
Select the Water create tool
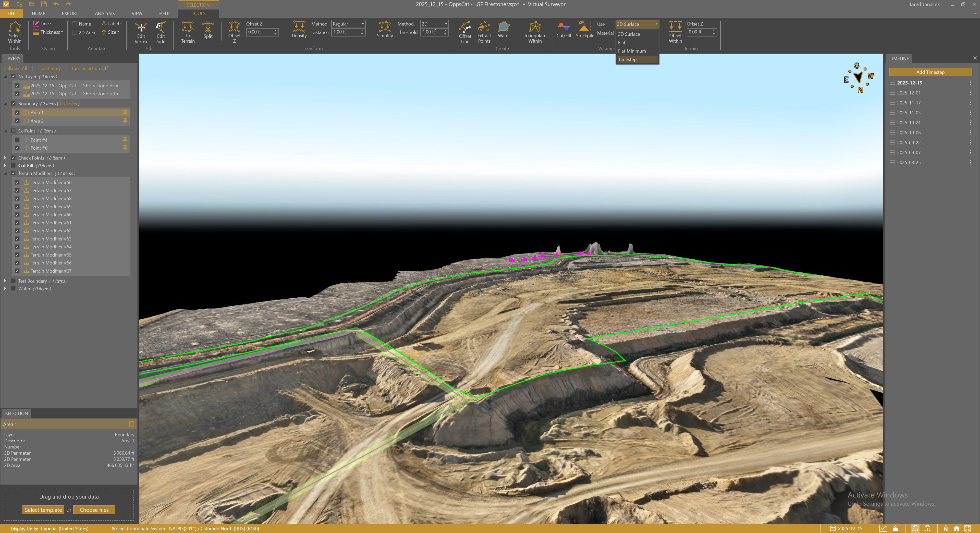pos(504,30)
